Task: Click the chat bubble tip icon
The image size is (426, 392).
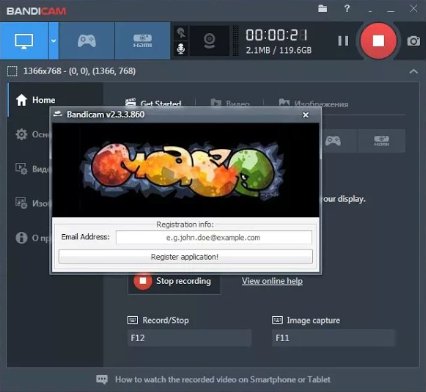Action: click(x=102, y=379)
